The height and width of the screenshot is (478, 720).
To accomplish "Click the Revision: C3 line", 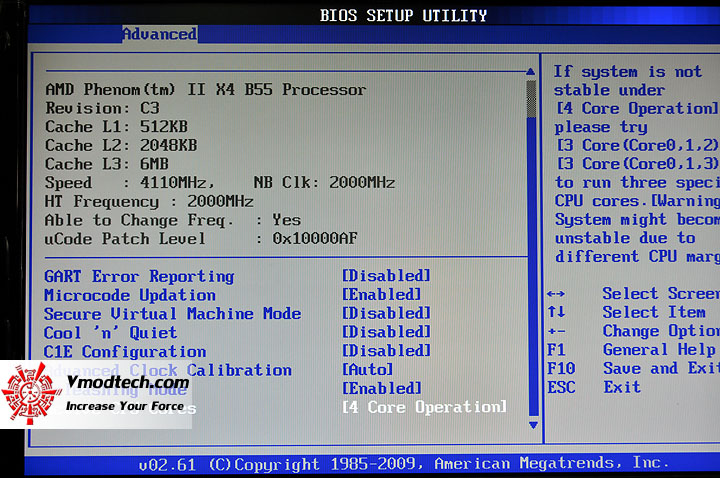I will coord(102,108).
